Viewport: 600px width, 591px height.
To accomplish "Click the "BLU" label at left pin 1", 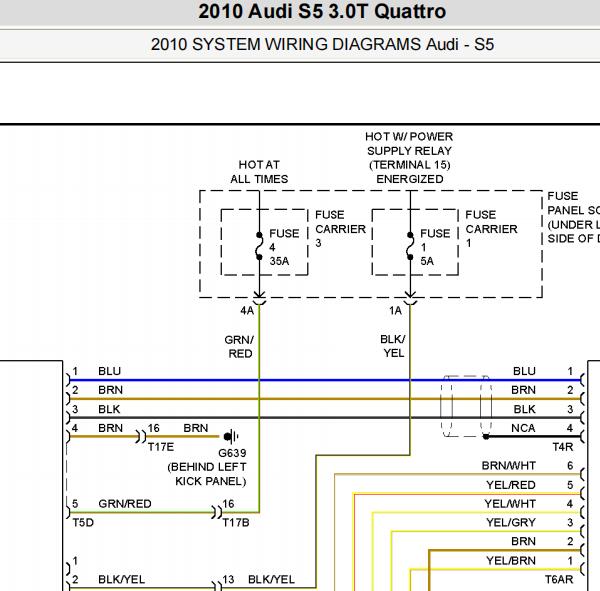I will point(109,371).
